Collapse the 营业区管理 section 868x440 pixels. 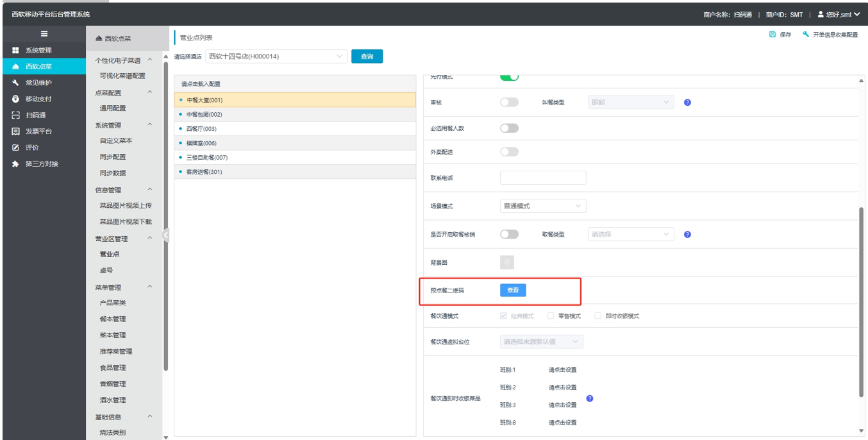150,239
